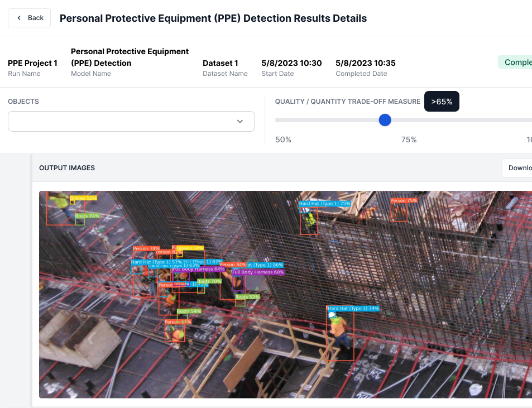Select the Full Body Harness 60% label
This screenshot has width=532, height=408.
tap(258, 272)
